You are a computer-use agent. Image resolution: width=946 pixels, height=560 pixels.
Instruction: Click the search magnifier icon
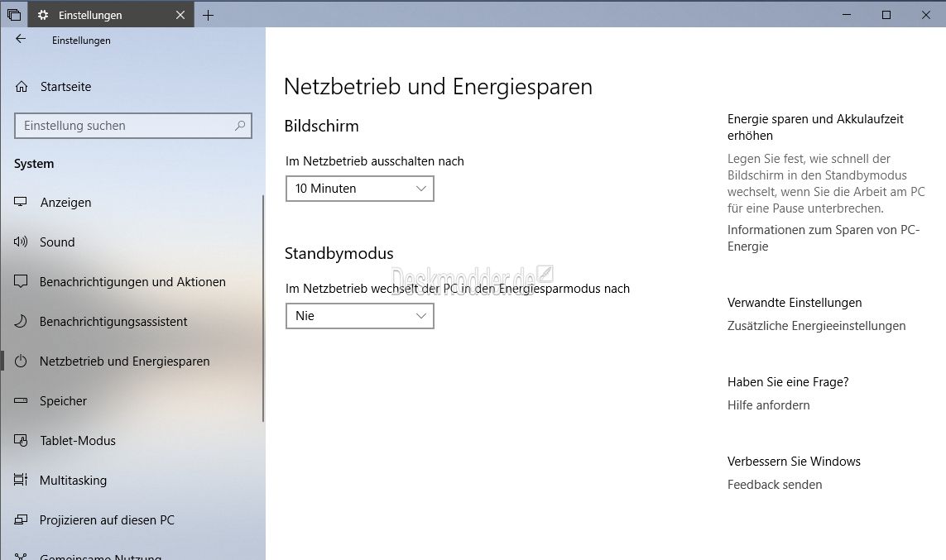tap(240, 126)
